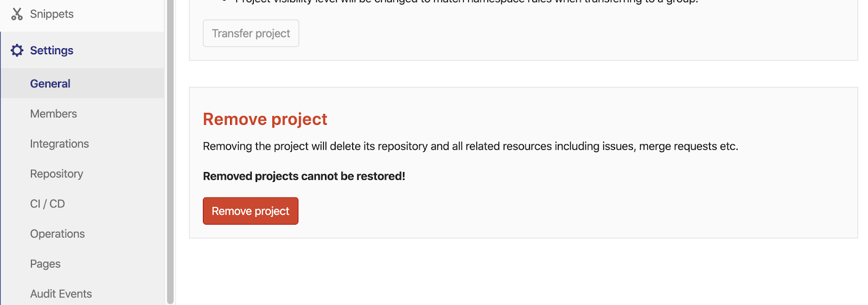Click the 'Removing the project will delete' description
Screen dimensions: 868x305
coord(470,147)
